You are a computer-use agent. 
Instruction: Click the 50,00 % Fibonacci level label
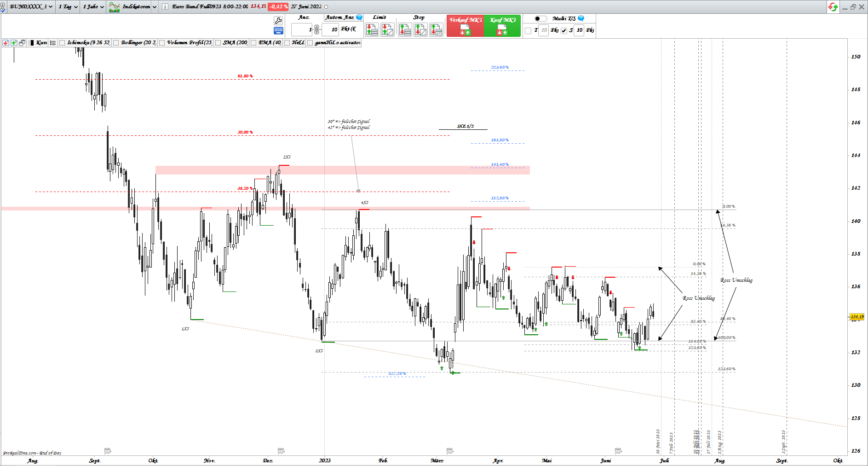245,132
